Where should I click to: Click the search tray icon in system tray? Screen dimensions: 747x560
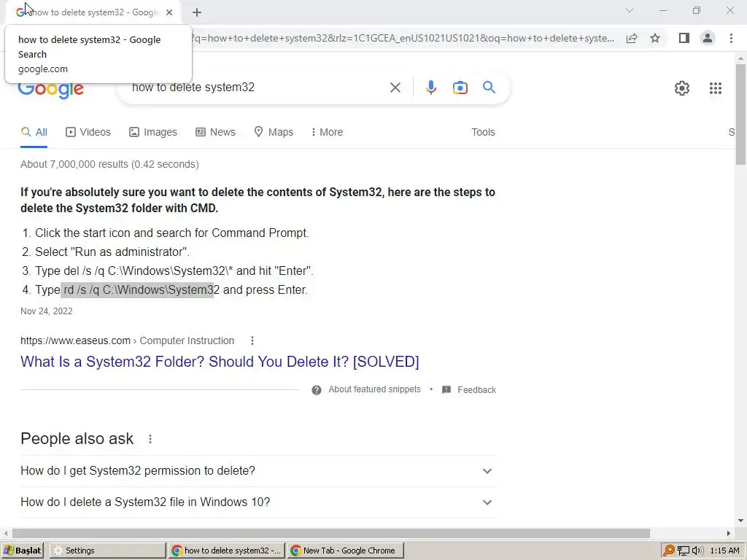tap(668, 551)
